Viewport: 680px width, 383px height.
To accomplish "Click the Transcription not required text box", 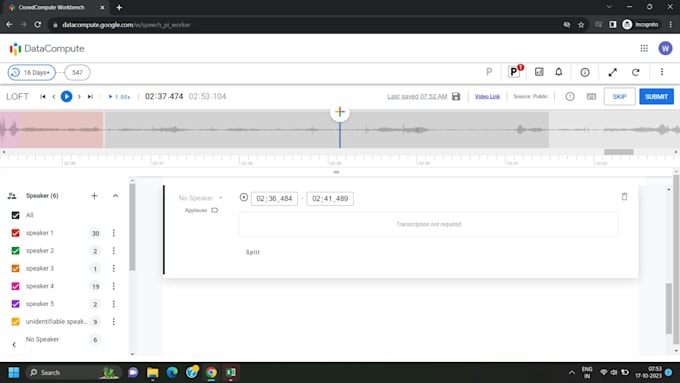I will (x=428, y=224).
